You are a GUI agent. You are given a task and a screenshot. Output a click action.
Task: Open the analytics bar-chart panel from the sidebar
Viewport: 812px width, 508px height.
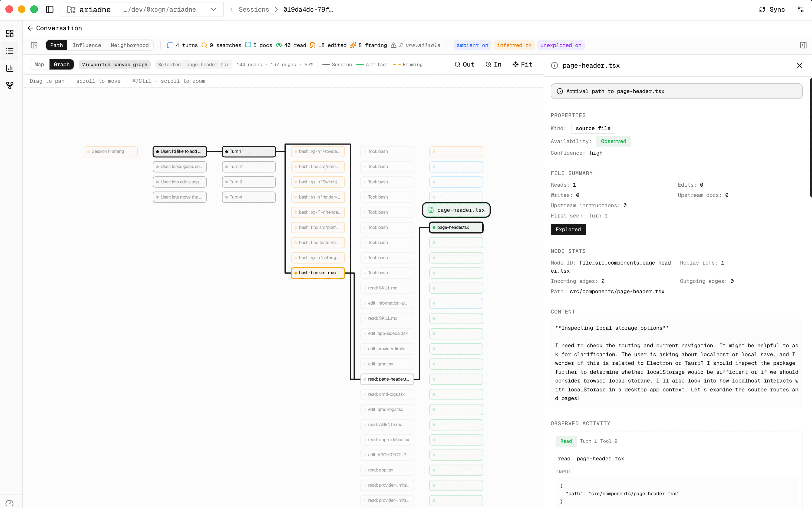(x=10, y=68)
